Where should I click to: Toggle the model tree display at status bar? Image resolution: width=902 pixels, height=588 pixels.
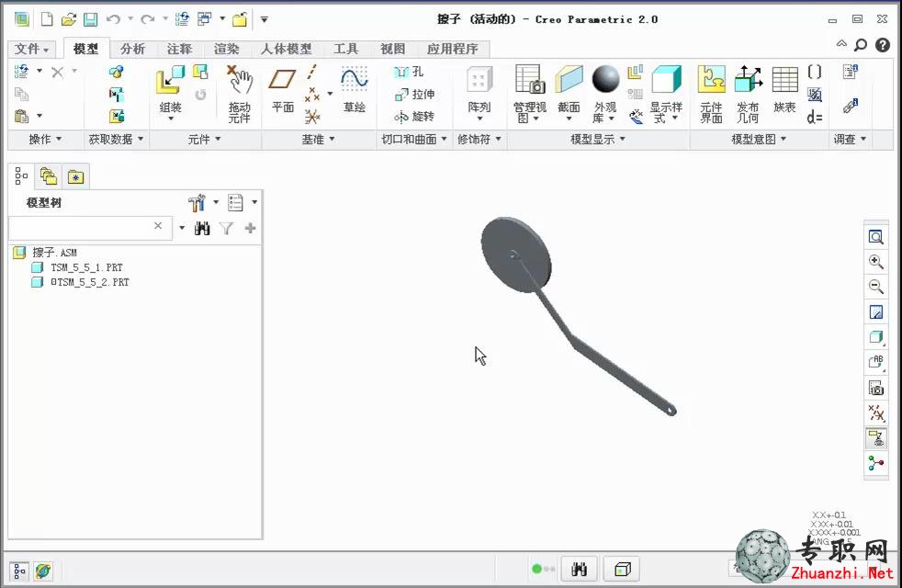19,571
